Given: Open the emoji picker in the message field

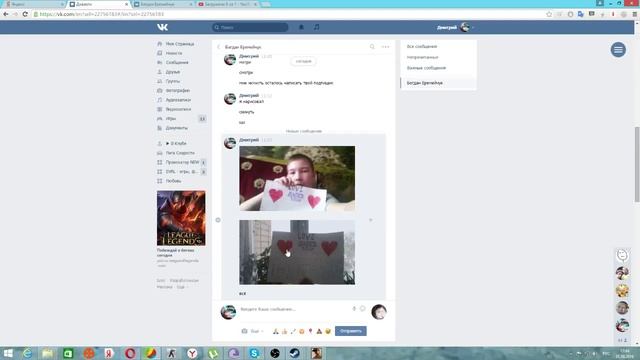Looking at the screenshot, I should (x=362, y=309).
